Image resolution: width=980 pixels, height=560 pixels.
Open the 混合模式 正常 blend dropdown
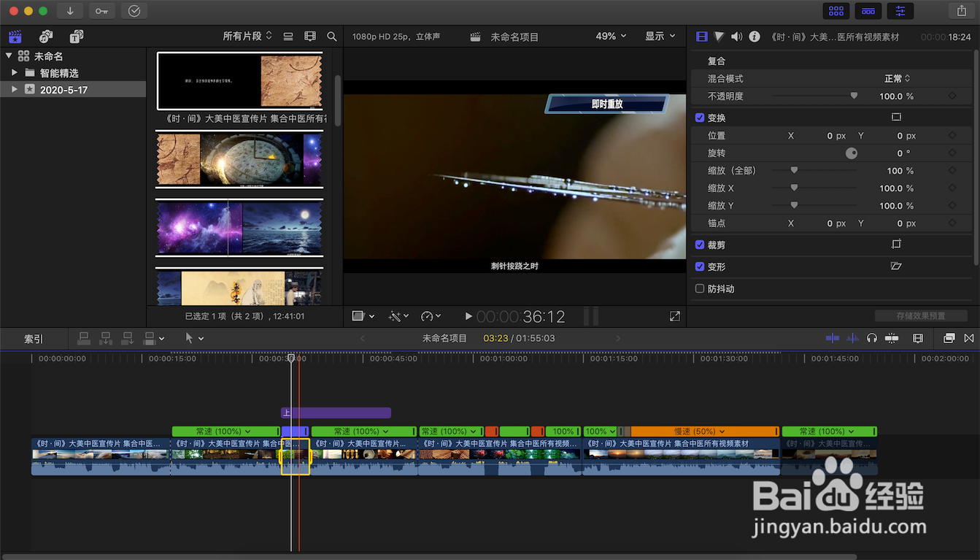[x=898, y=78]
